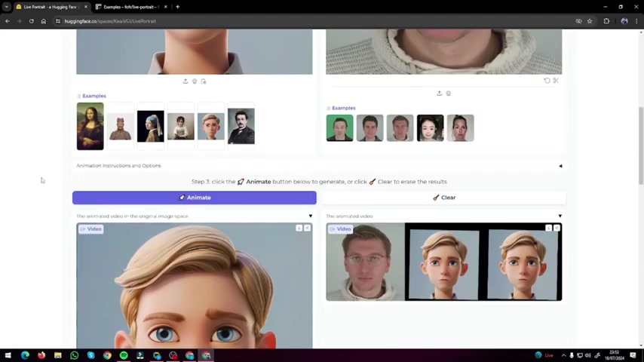The width and height of the screenshot is (644, 362).
Task: Select the terracotta warrior example image
Action: point(121,126)
